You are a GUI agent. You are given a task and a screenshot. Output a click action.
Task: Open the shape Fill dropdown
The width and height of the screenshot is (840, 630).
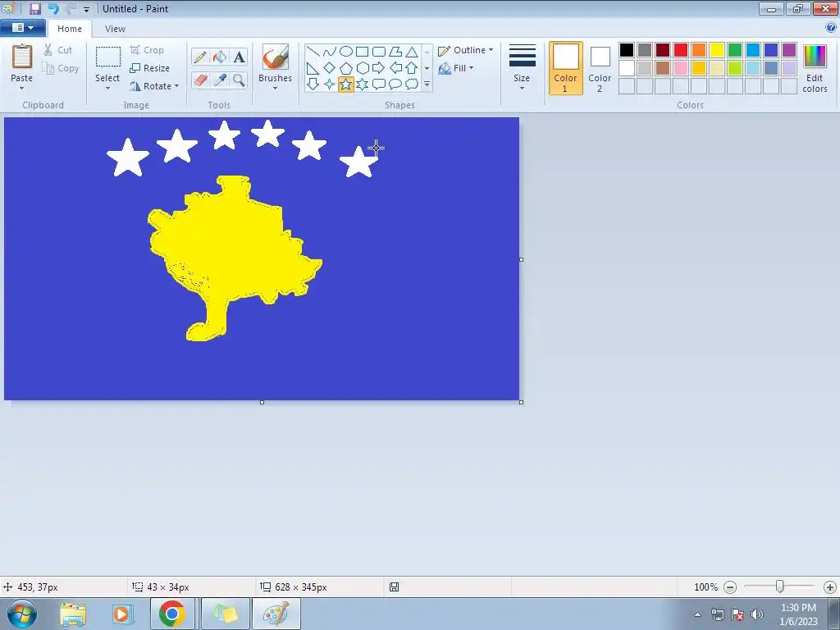coord(456,68)
